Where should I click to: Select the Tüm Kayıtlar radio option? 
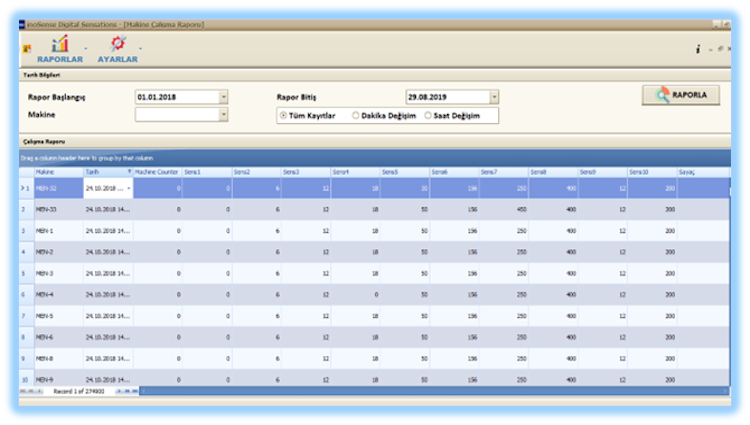(283, 116)
